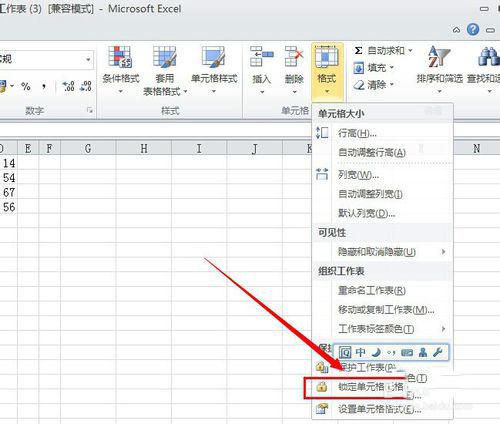Expand Fill (填充) dropdown arrow
Screen dimensions: 500x424
(x=392, y=68)
